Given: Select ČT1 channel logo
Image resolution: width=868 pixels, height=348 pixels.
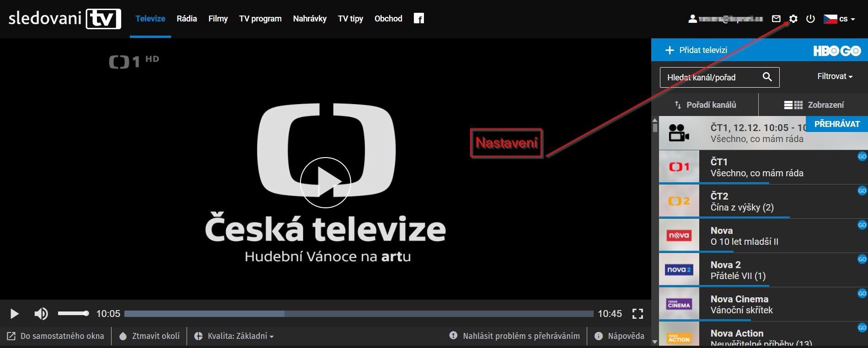Looking at the screenshot, I should coord(679,167).
